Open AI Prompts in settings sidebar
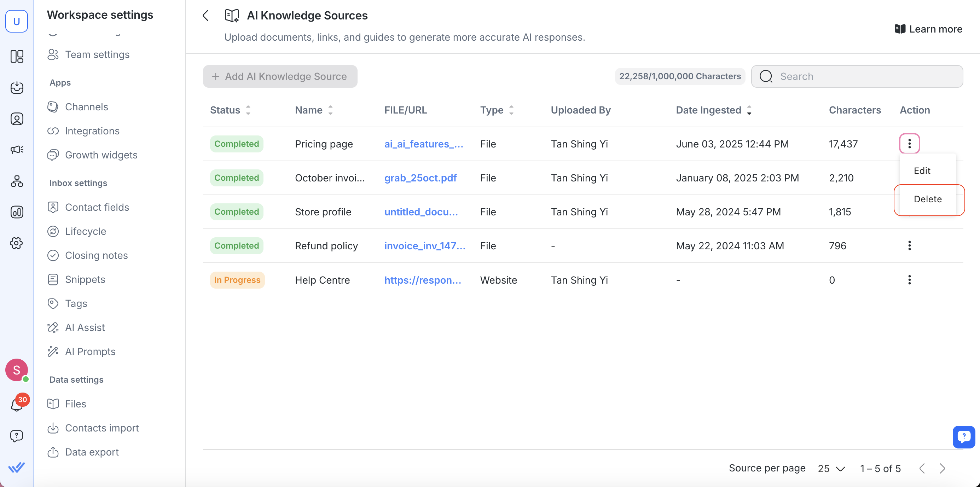 pos(90,352)
